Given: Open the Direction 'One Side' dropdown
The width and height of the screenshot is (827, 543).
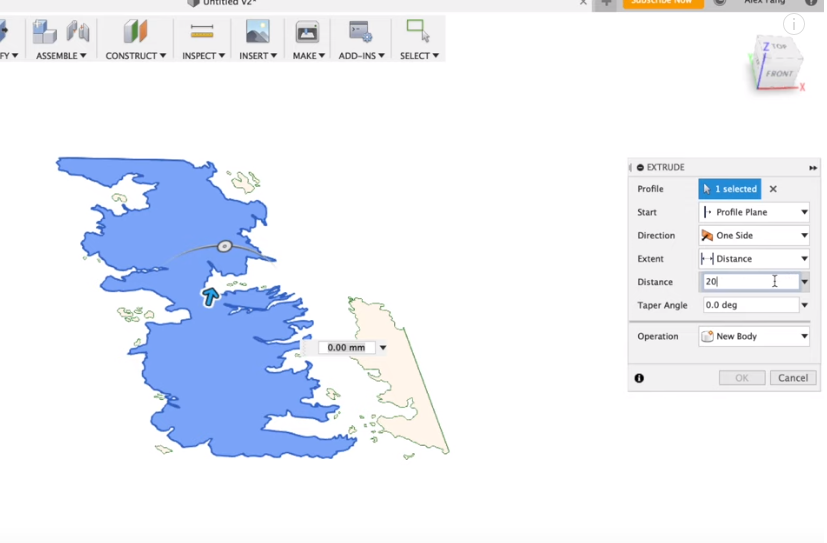Looking at the screenshot, I should (754, 235).
